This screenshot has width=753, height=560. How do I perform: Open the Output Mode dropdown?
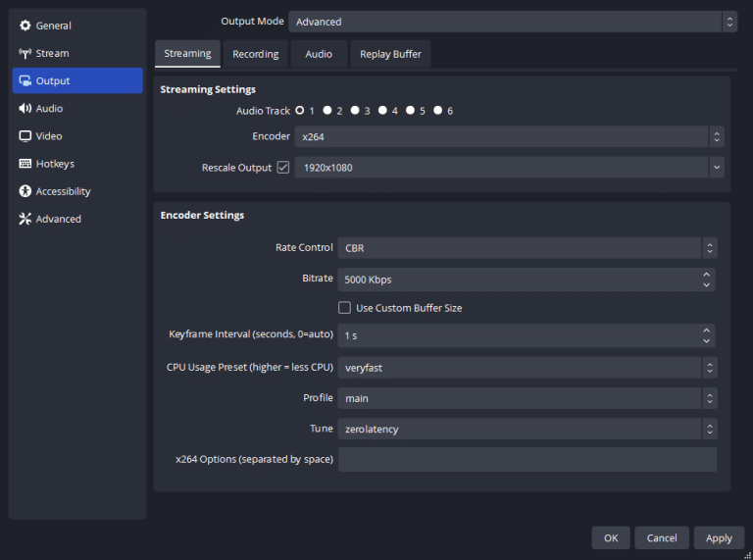coord(513,22)
